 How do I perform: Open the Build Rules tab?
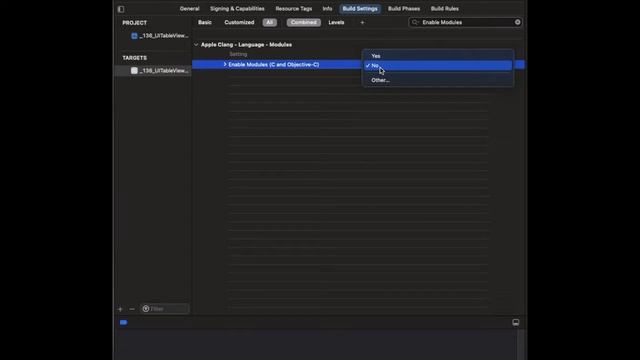click(x=444, y=9)
